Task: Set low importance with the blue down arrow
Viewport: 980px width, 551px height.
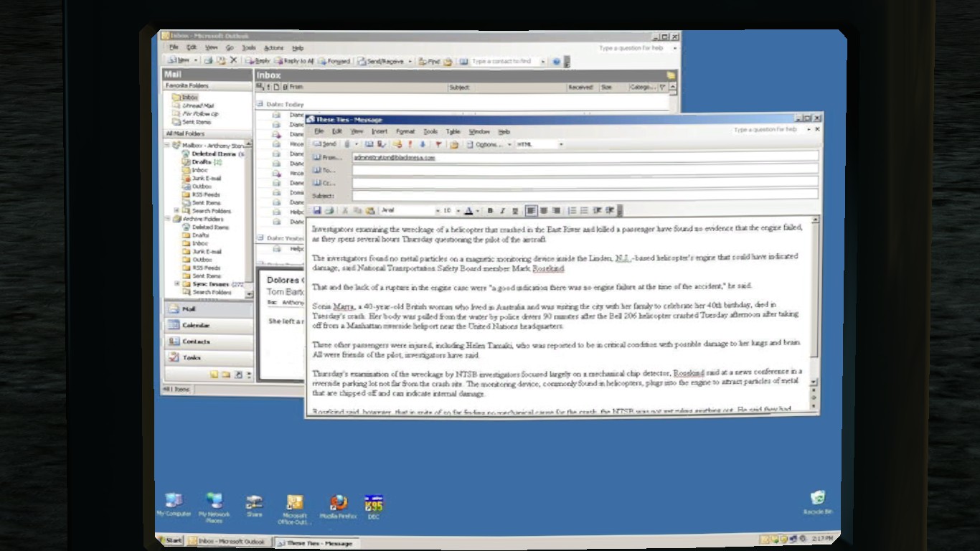Action: click(422, 144)
